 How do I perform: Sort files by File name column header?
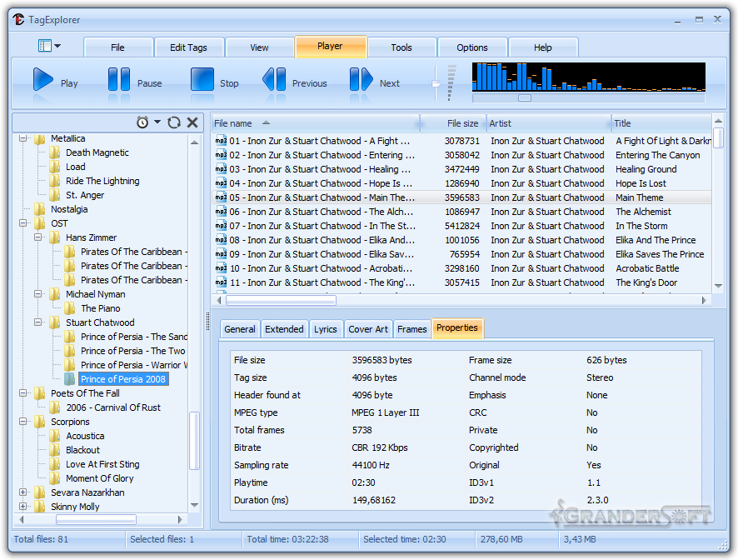click(x=233, y=123)
